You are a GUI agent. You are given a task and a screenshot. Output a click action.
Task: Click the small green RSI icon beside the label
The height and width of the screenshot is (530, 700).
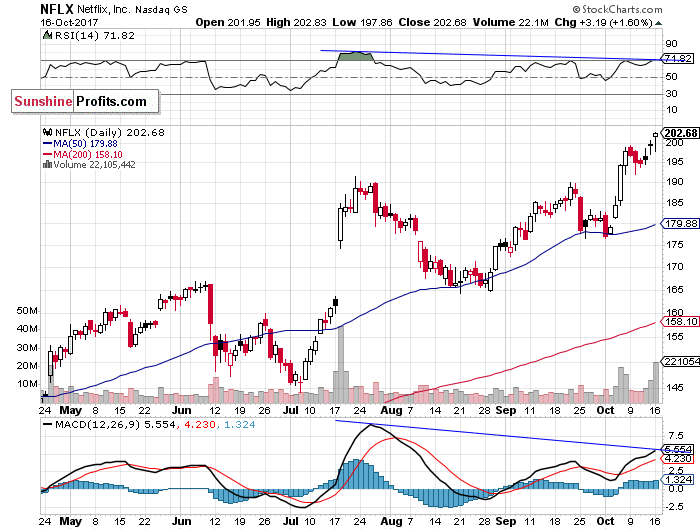tap(47, 35)
